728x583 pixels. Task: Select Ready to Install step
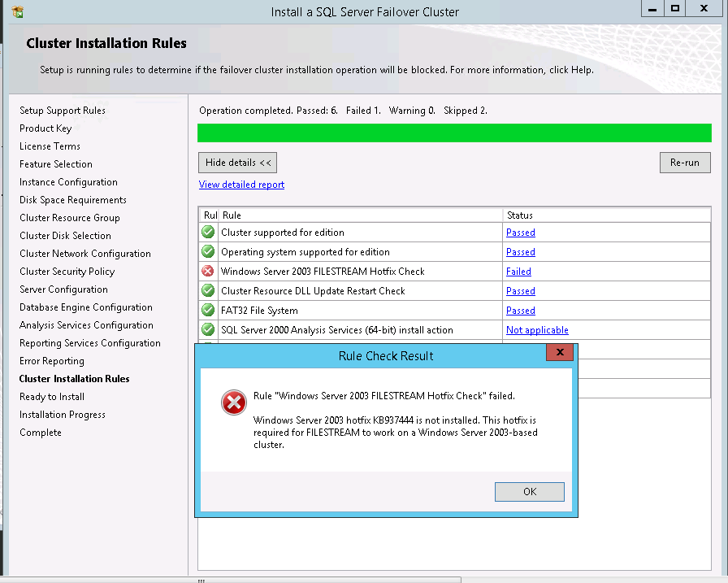[52, 397]
